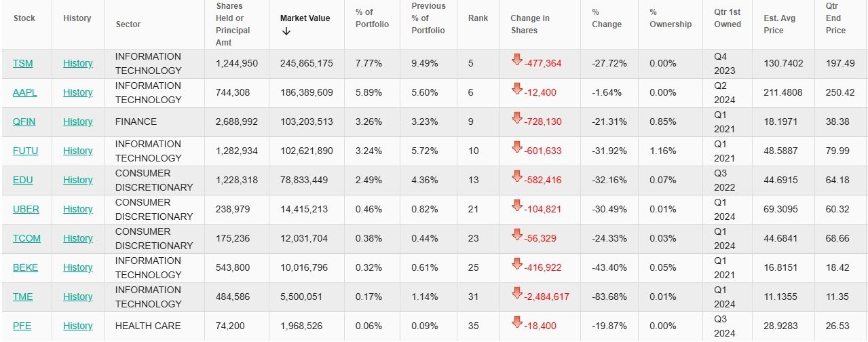Click red down arrow in TME row

point(516,292)
